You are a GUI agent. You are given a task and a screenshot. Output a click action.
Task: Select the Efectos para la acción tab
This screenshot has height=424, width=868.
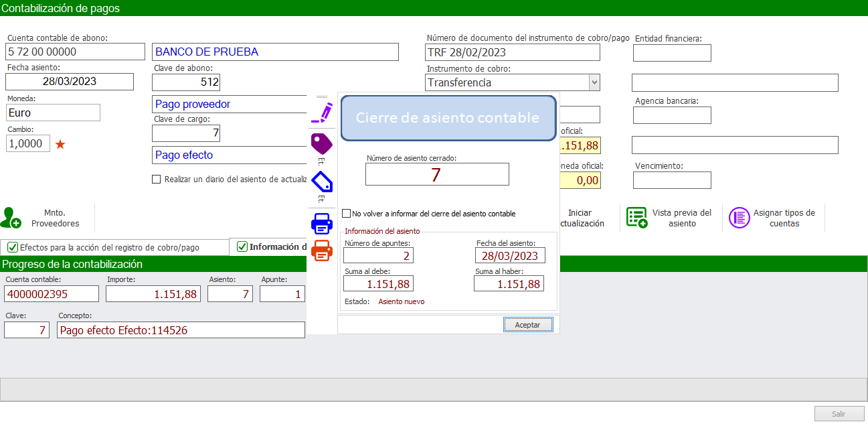(114, 246)
